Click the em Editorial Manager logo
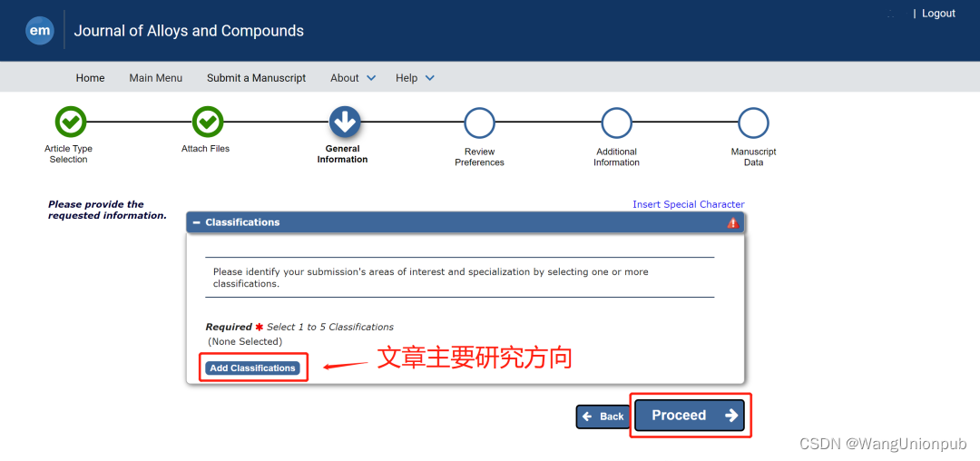Viewport: 980px width, 461px height. coord(39,31)
